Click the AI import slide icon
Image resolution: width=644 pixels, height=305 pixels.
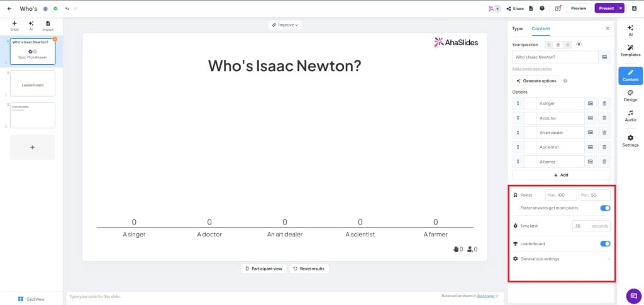tap(31, 25)
